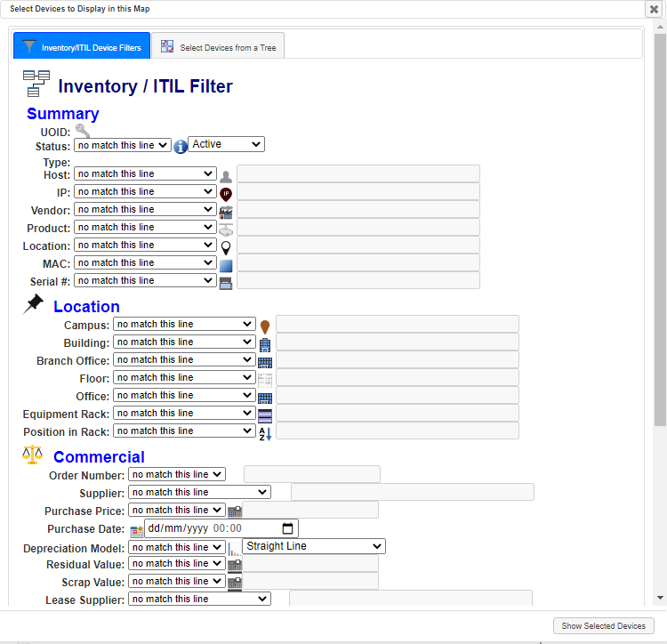Viewport: 667px width, 644px height.
Task: Click the MAC blue square icon
Action: tap(226, 265)
